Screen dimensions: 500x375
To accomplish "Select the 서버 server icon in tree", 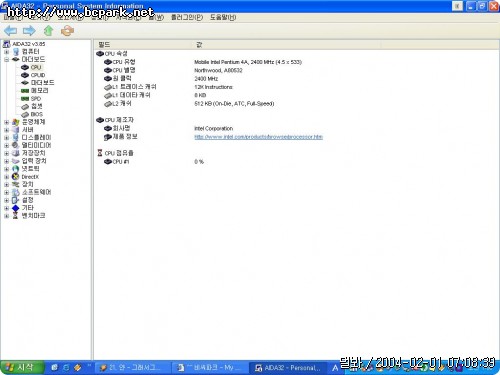I will click(x=16, y=130).
